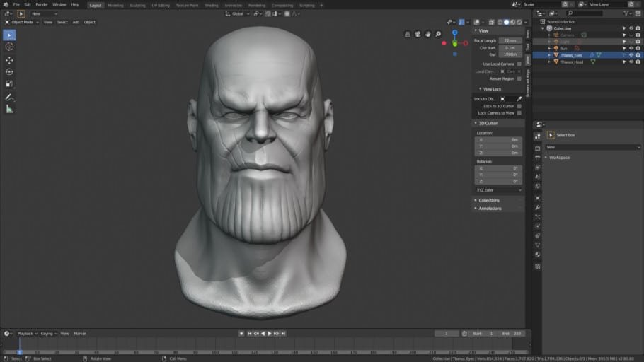Activate the Rotate tool

point(9,72)
